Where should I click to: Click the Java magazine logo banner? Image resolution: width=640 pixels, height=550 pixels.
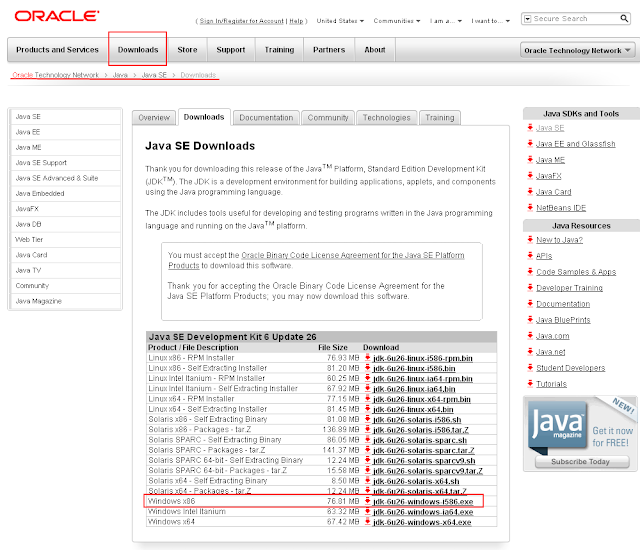(x=558, y=427)
